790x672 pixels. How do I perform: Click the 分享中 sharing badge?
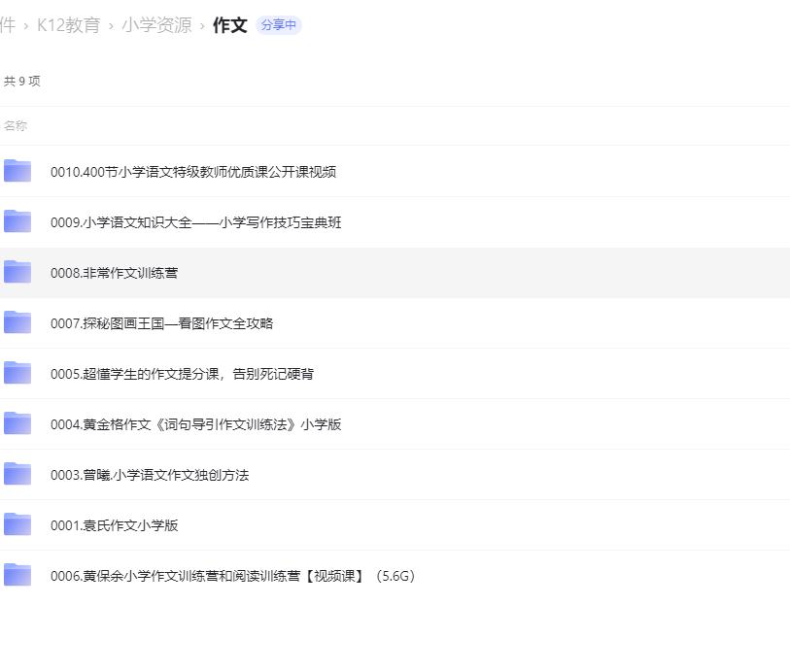click(x=279, y=25)
